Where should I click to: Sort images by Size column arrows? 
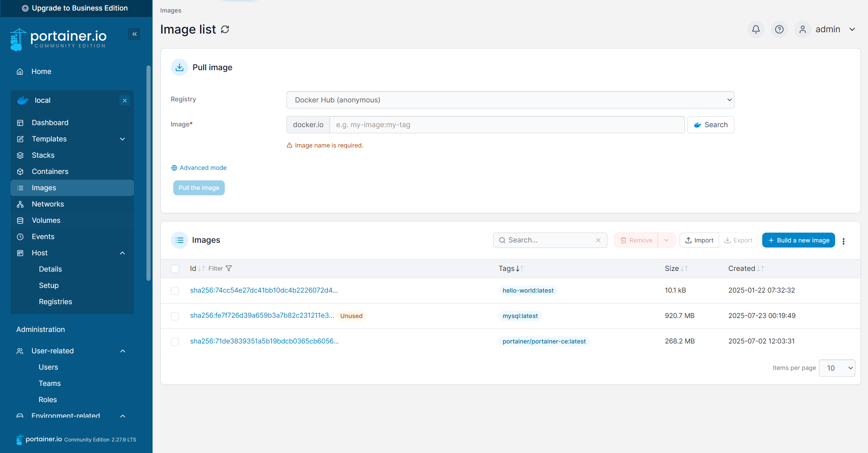pyautogui.click(x=684, y=269)
